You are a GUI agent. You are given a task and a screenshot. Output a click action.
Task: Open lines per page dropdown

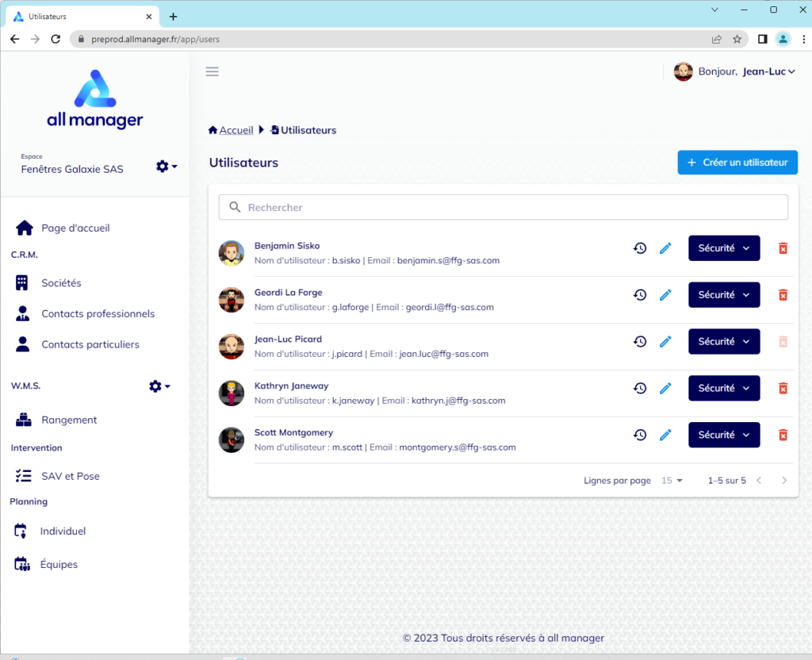click(x=672, y=481)
